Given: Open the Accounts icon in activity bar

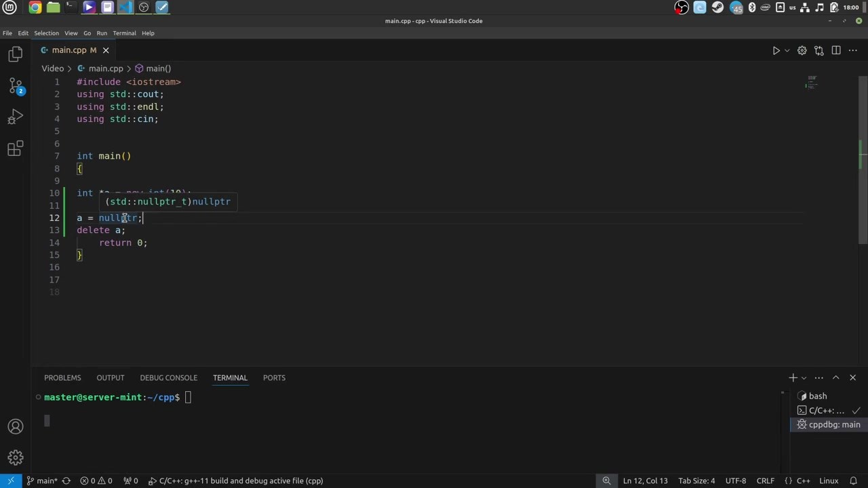Looking at the screenshot, I should click(x=15, y=426).
